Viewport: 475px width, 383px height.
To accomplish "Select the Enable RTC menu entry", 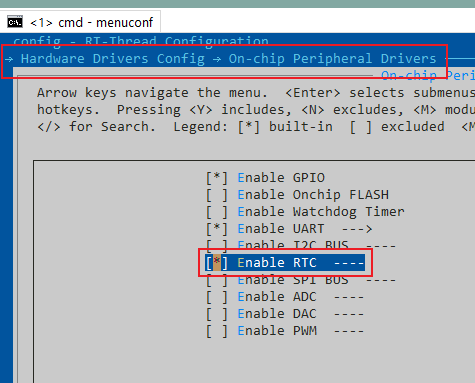I will 285,263.
